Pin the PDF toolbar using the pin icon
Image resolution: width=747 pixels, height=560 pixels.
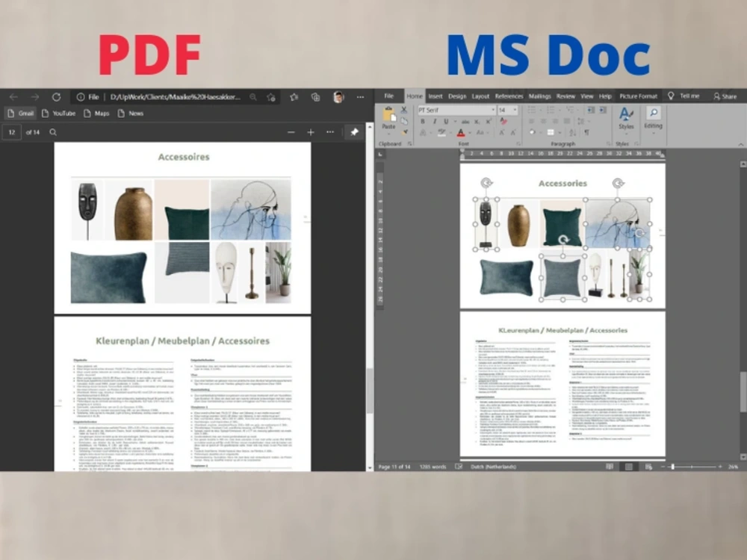click(x=353, y=132)
